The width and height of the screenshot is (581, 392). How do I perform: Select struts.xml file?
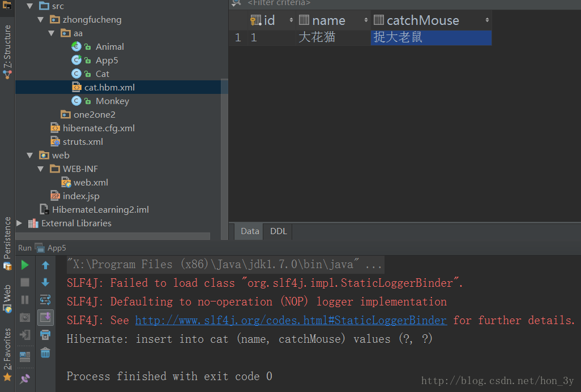83,142
